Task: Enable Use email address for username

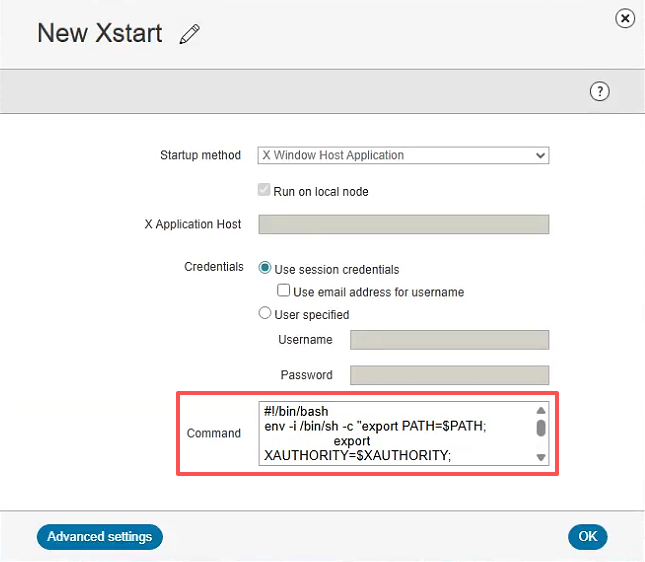Action: coord(284,291)
